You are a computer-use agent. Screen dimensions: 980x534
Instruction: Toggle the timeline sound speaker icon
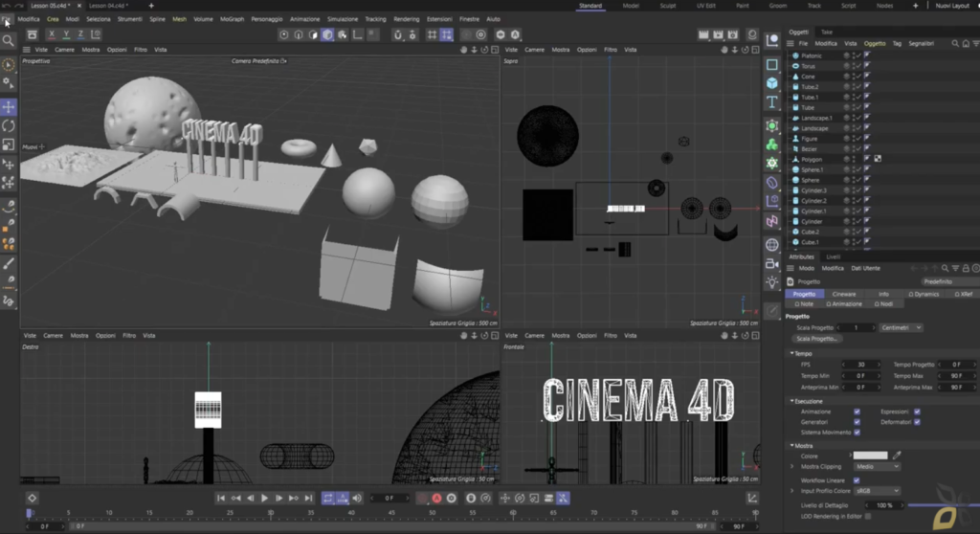click(x=357, y=499)
